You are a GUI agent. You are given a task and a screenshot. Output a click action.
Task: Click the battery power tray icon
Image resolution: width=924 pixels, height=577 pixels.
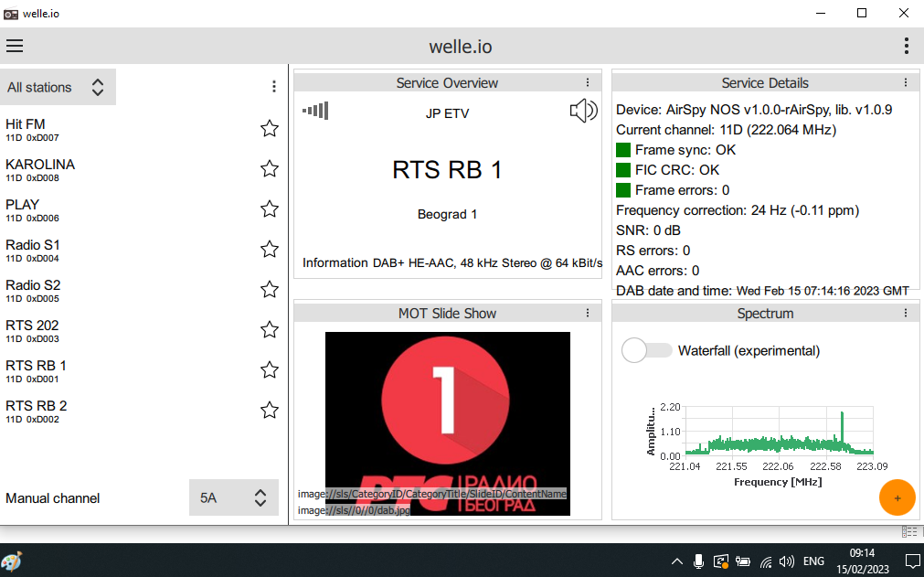(x=743, y=561)
